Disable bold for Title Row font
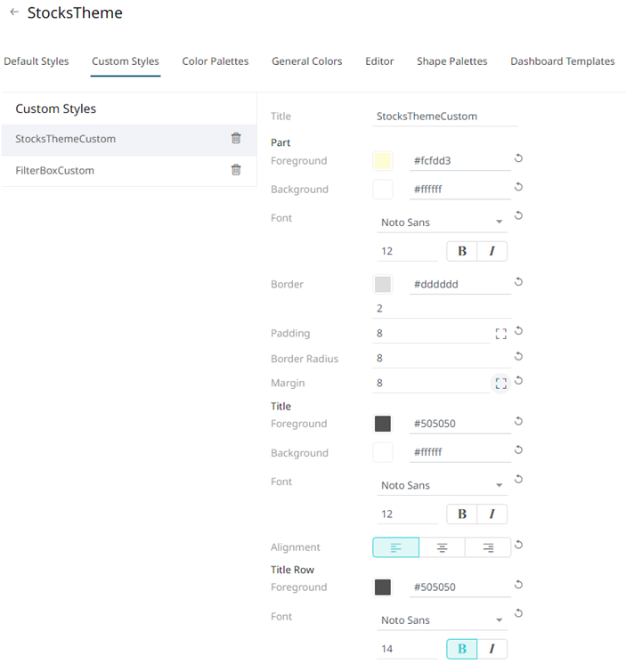Screen dimensions: 626x672 tap(462, 649)
